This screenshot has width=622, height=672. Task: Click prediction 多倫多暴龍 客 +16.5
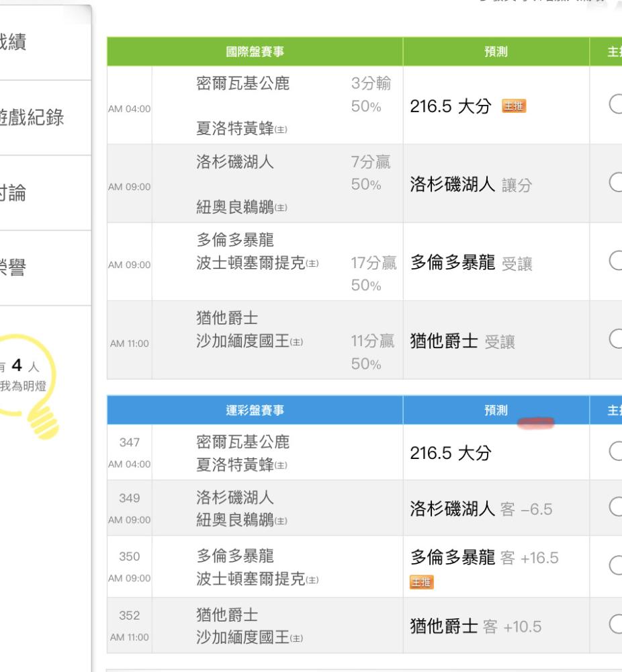[x=484, y=558]
